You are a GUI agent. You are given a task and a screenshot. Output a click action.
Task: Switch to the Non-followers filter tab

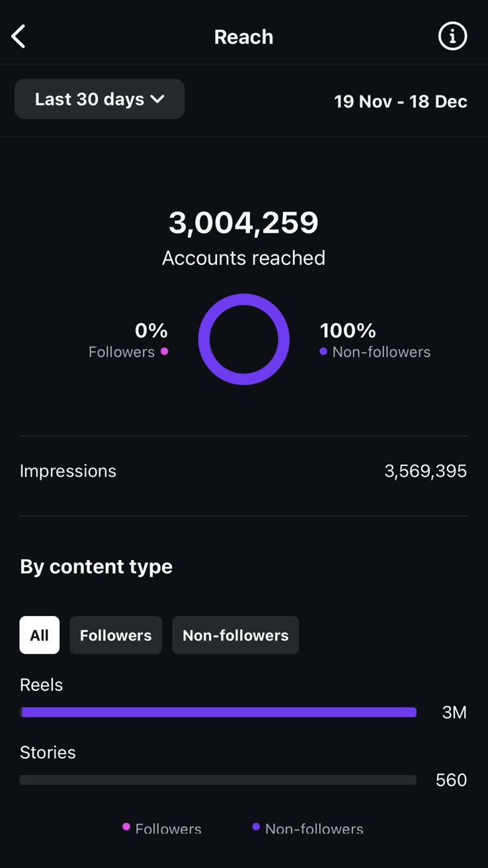235,635
